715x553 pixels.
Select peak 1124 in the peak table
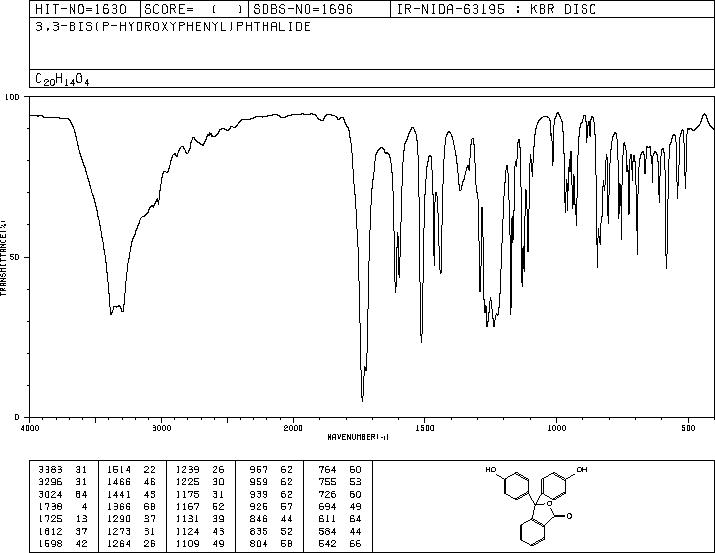coord(187,531)
